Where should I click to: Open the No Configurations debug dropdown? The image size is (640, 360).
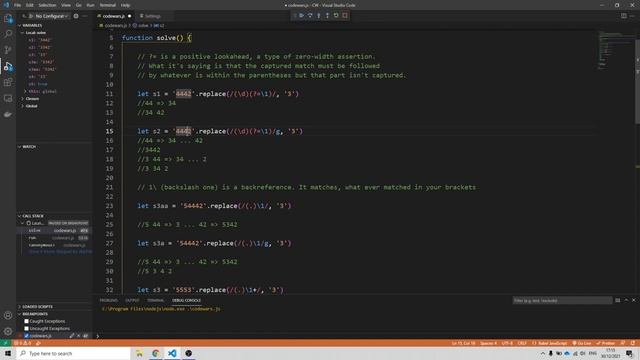tap(51, 16)
